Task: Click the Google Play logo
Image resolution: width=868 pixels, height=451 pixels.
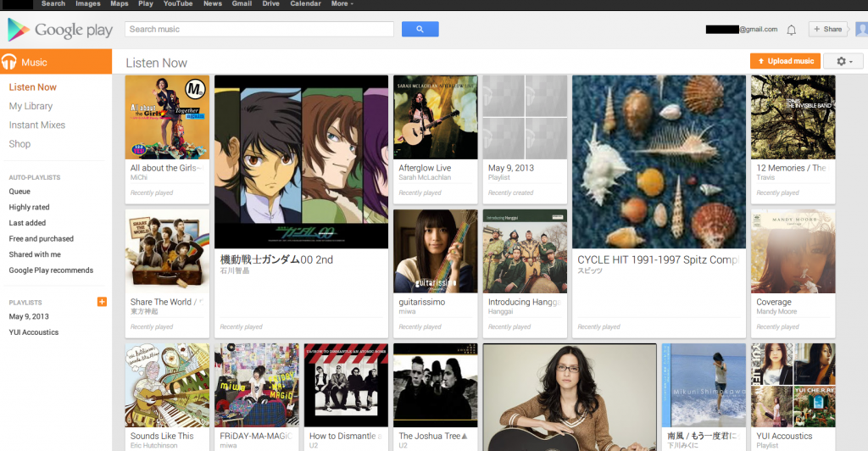Action: tap(60, 31)
